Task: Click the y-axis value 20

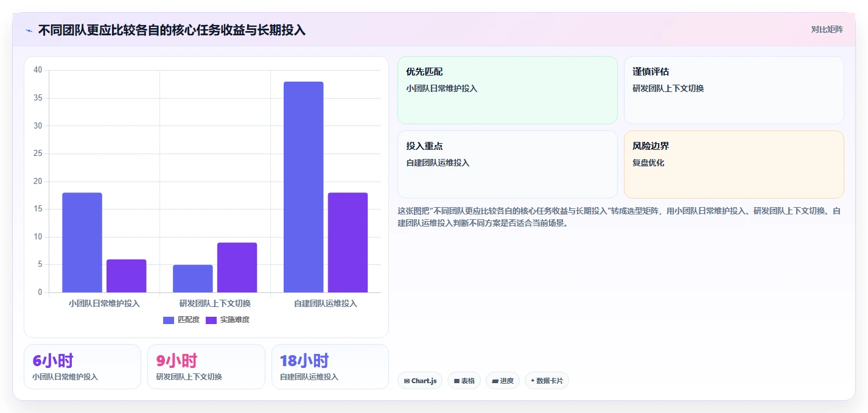Action: pyautogui.click(x=38, y=182)
